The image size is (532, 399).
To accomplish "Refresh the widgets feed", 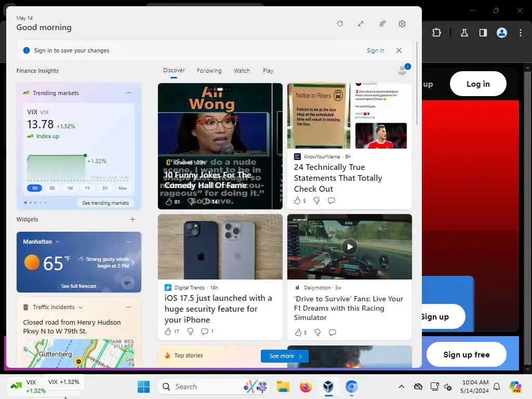I will click(x=340, y=24).
